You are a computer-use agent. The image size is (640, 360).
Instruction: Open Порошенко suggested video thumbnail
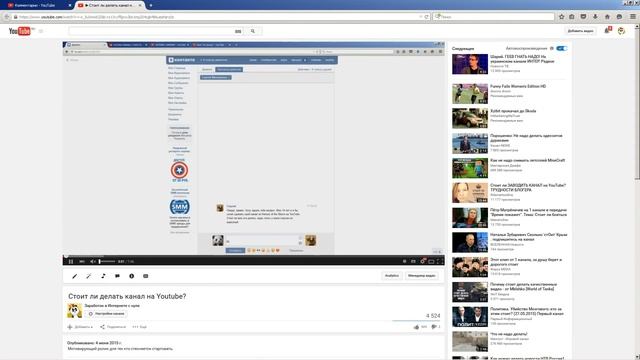tap(470, 143)
